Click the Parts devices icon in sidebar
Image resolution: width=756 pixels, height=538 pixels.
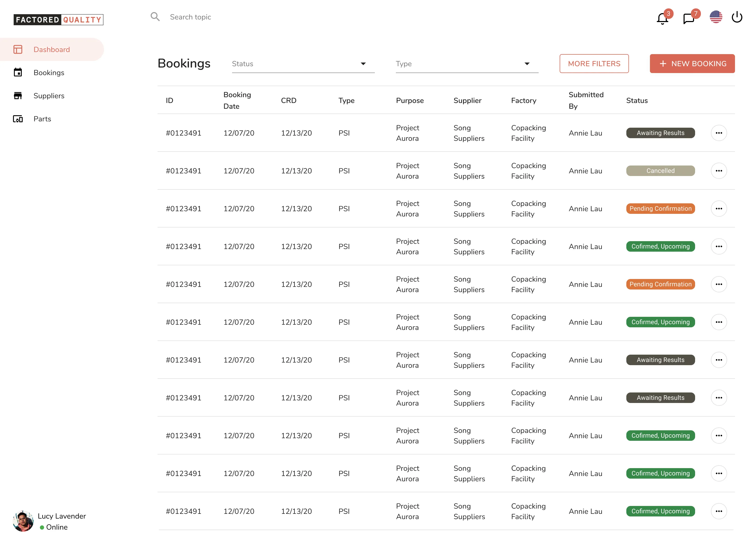point(18,119)
